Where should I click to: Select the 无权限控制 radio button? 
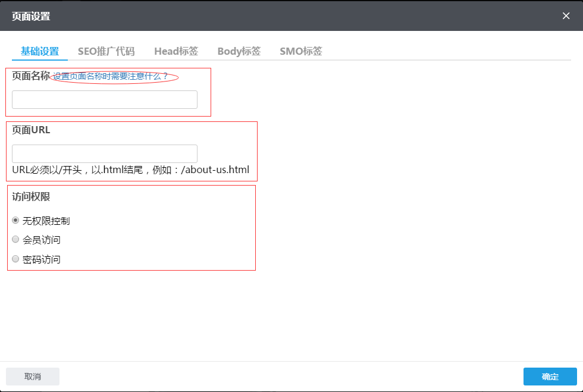coord(15,220)
